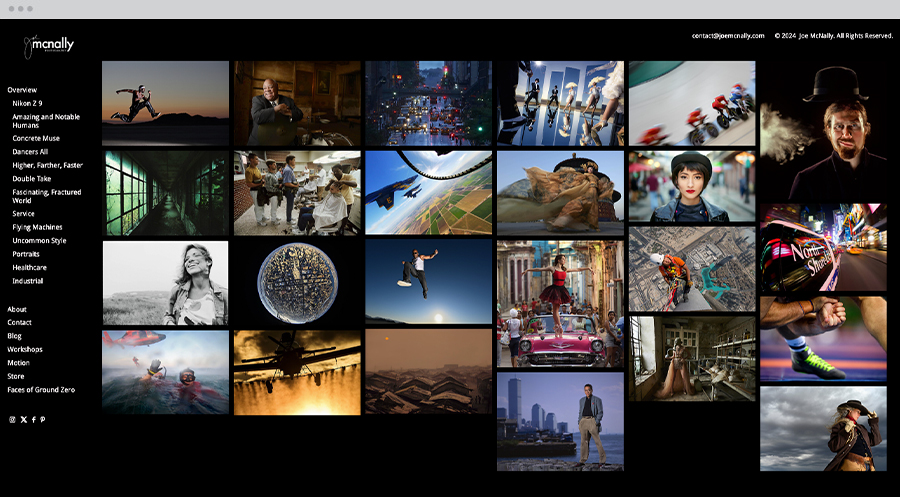Viewport: 900px width, 497px height.
Task: Click the McNally logo in the header
Action: 49,46
